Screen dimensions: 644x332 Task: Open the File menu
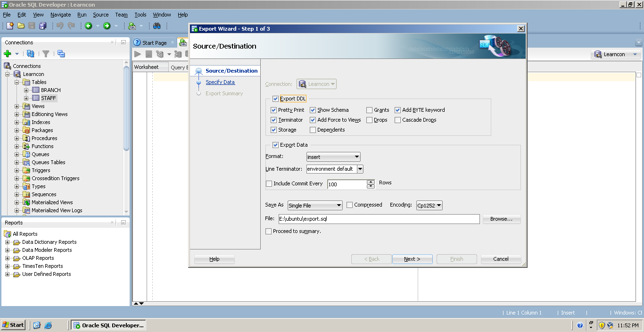pyautogui.click(x=7, y=15)
